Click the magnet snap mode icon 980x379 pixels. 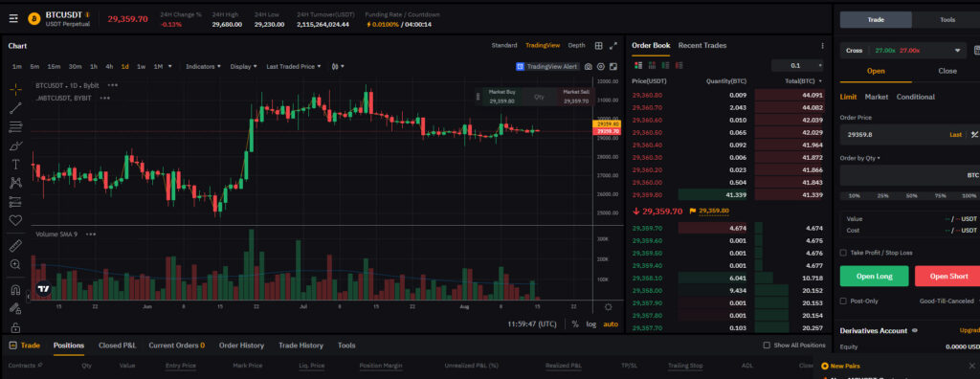(x=15, y=290)
